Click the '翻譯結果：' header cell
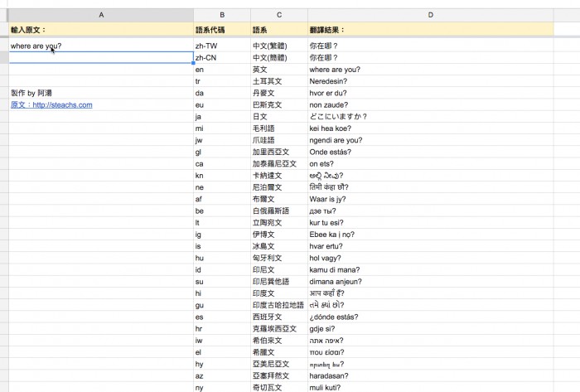Viewport: 580px width, 392px height. coord(431,30)
